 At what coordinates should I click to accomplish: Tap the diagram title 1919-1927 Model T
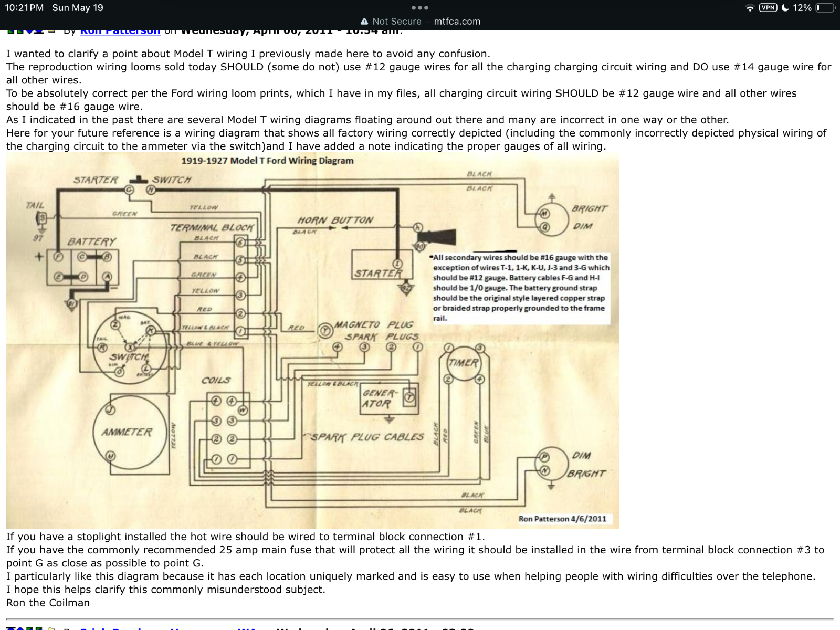pyautogui.click(x=267, y=161)
